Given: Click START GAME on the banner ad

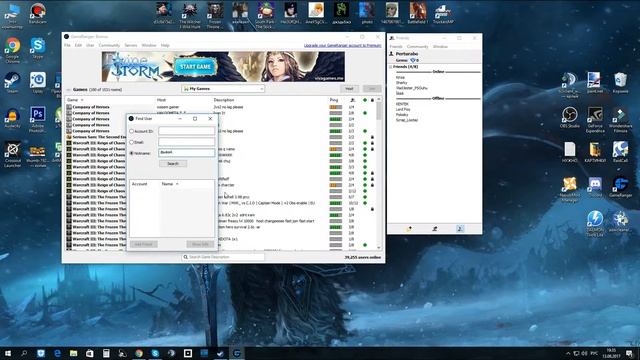Looking at the screenshot, I should (195, 67).
